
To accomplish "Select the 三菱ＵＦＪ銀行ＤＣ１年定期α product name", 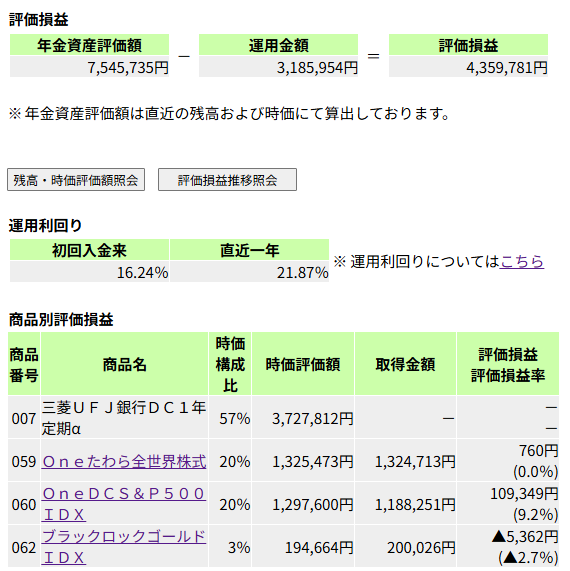I will (x=125, y=418).
